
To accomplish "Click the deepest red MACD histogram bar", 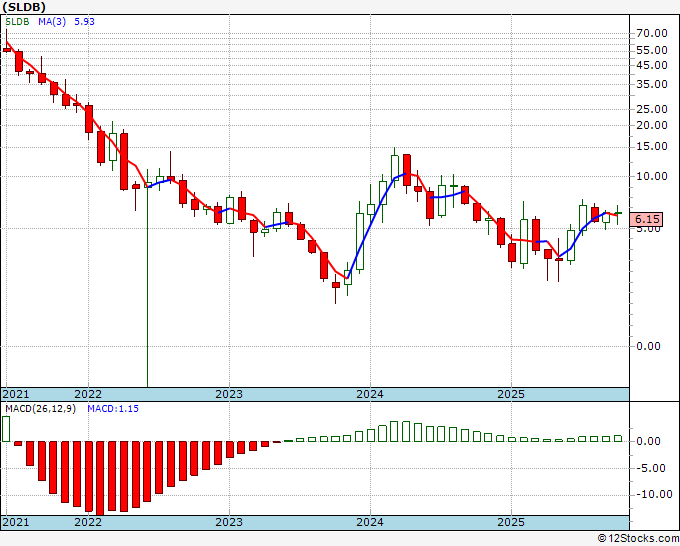I will 100,478.
